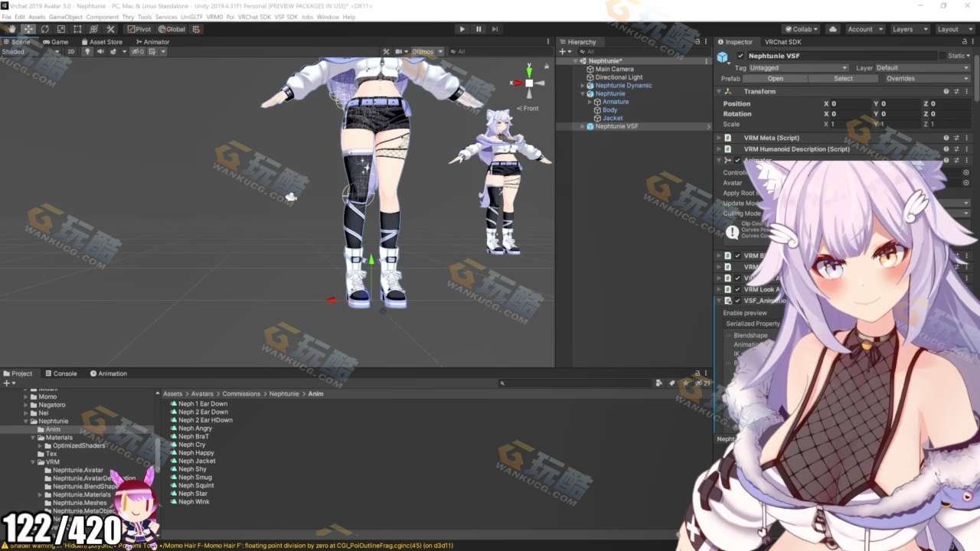
Task: Toggle the Pivot handle position button
Action: [139, 29]
